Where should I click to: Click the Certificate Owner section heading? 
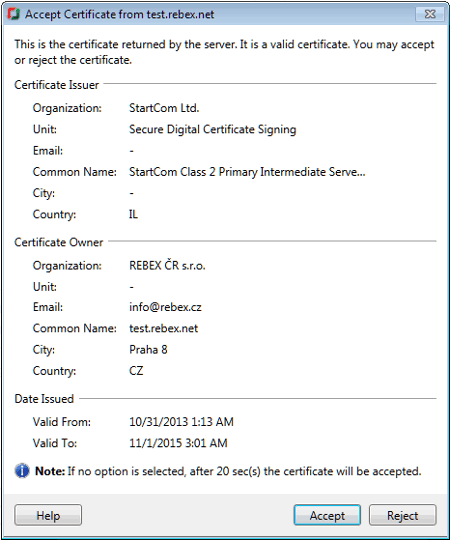point(59,242)
